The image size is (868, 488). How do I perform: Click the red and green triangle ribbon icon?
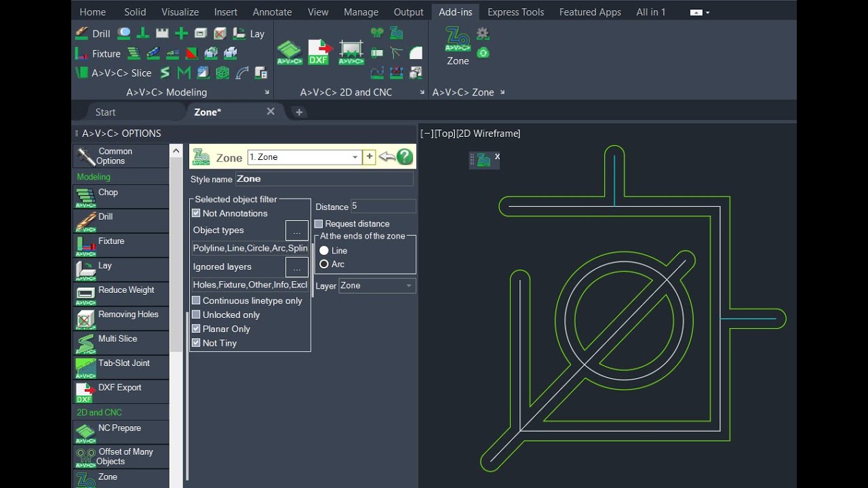point(192,53)
